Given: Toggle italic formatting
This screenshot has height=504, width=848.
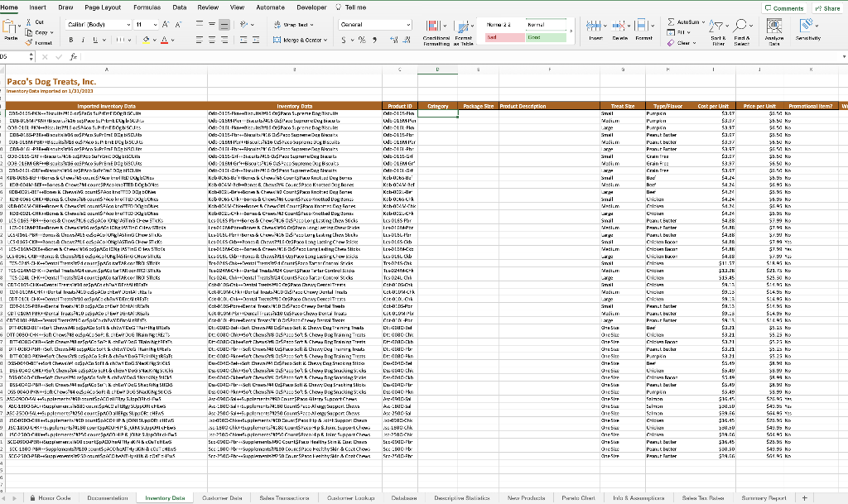Looking at the screenshot, I should (83, 40).
